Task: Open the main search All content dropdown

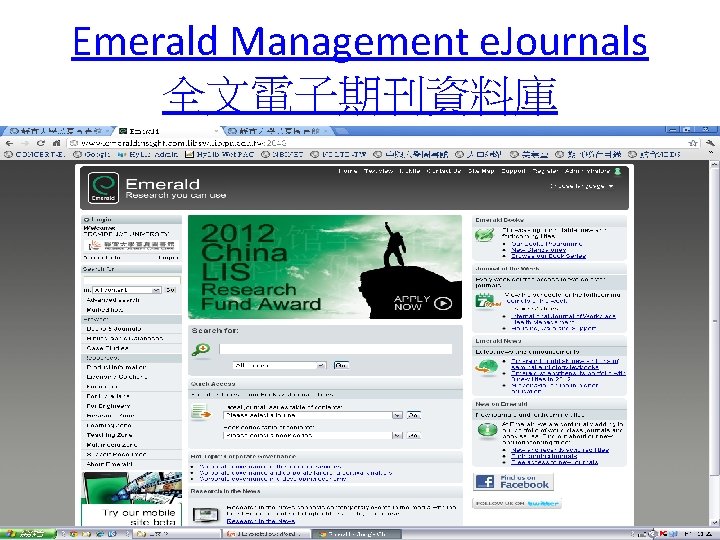Action: [x=279, y=365]
